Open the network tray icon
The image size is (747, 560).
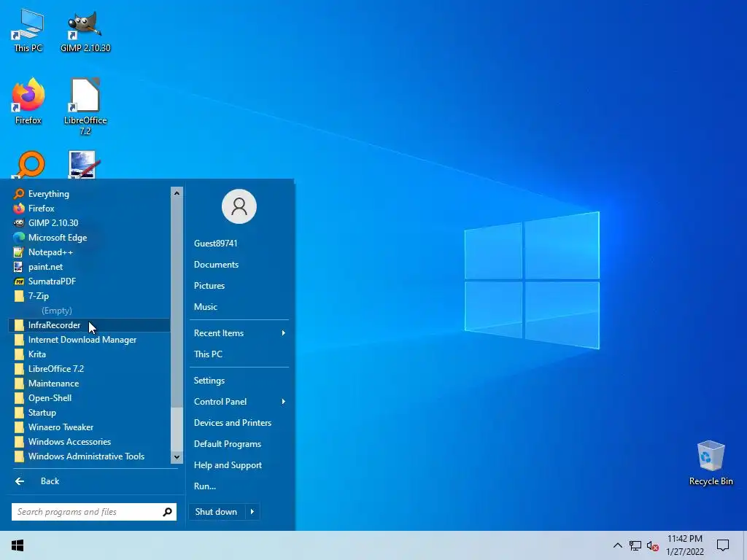point(635,545)
